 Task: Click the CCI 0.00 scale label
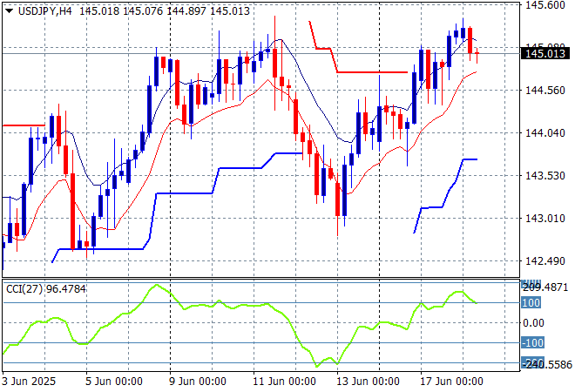[533, 323]
